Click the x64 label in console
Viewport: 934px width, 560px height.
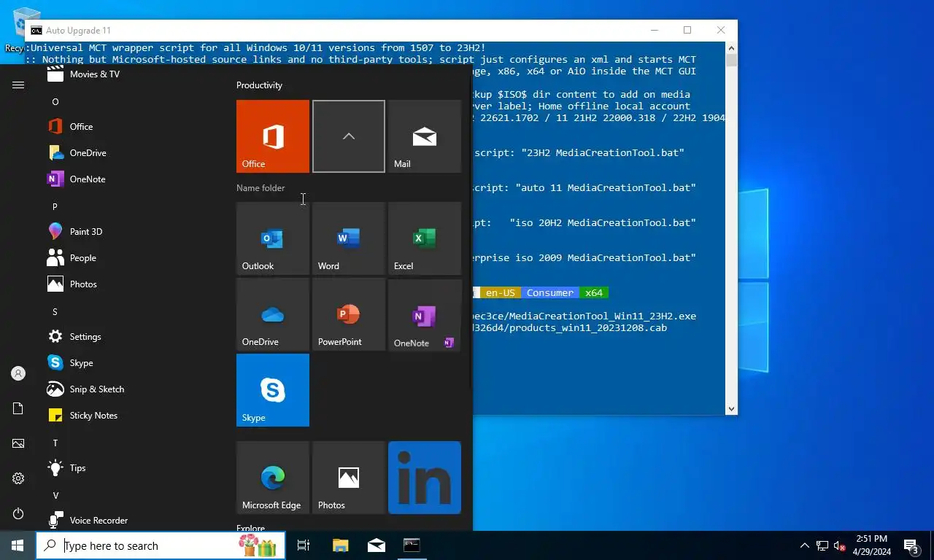coord(594,293)
